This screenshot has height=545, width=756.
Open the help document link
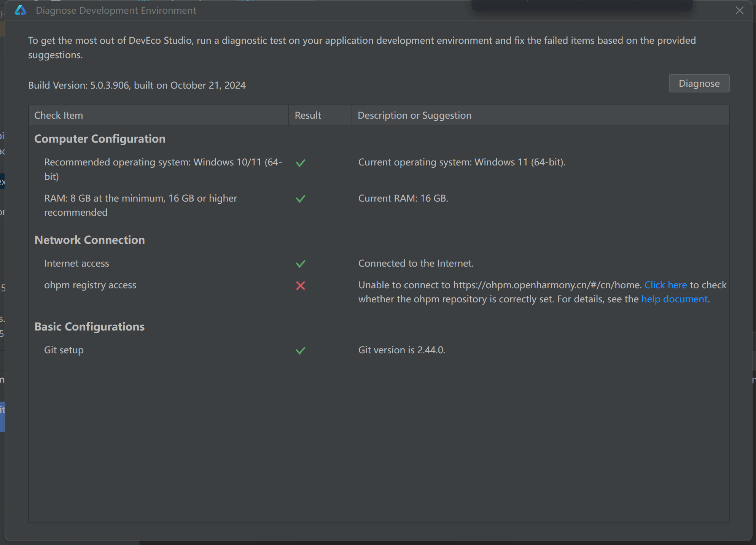(675, 299)
